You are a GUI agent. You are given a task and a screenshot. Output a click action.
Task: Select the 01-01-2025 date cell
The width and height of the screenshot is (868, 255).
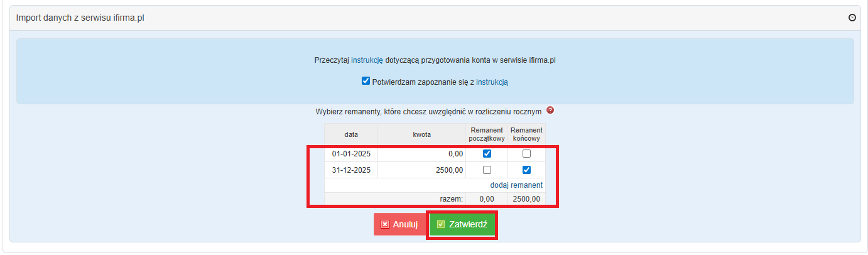(x=351, y=154)
